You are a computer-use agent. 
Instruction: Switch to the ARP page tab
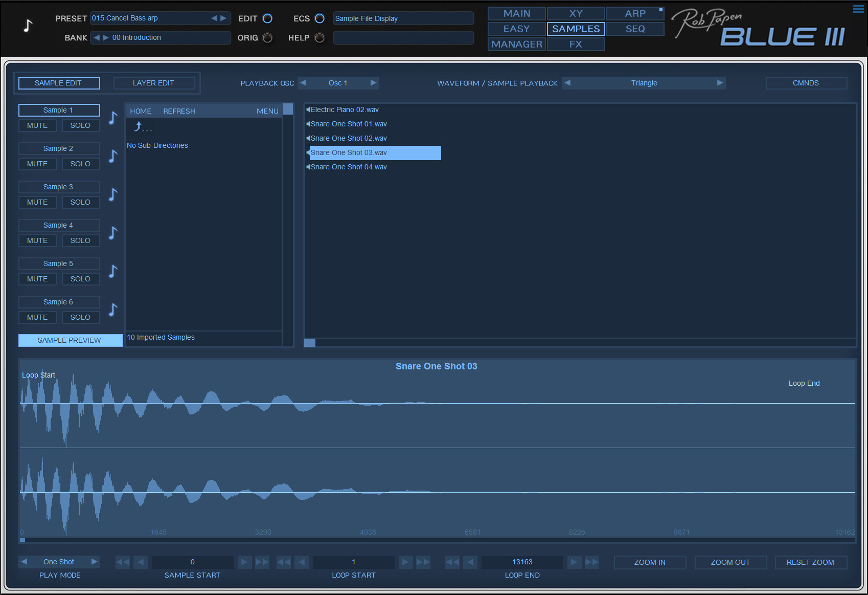(635, 13)
